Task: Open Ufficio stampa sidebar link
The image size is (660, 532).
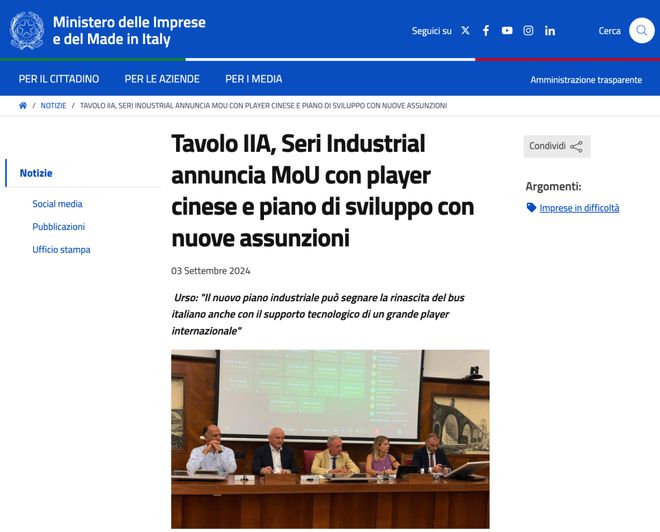Action: click(61, 250)
